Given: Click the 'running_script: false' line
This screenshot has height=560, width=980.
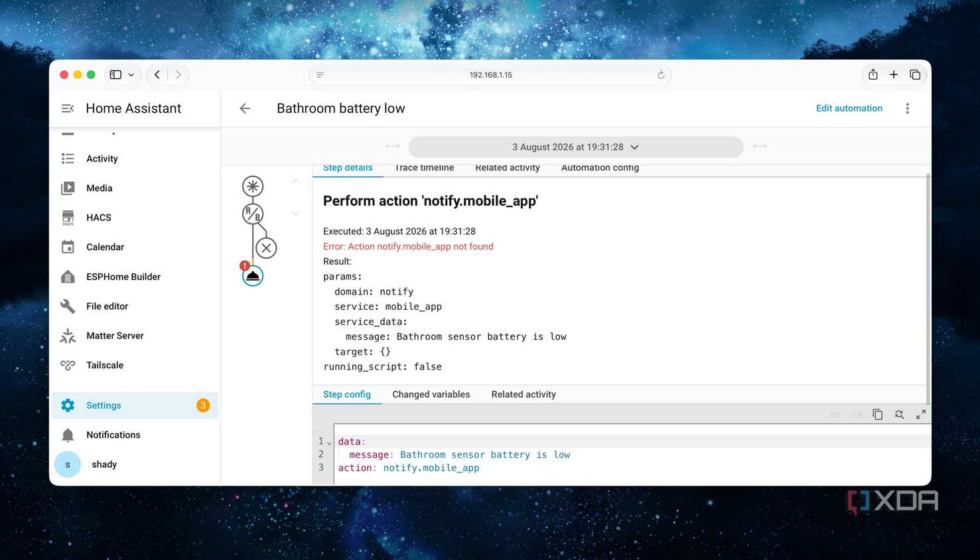Looking at the screenshot, I should click(382, 366).
